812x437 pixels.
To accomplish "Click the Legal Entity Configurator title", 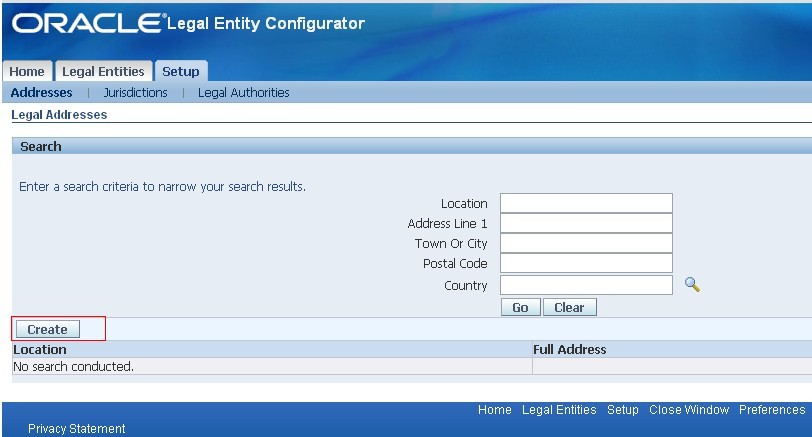I will [266, 23].
